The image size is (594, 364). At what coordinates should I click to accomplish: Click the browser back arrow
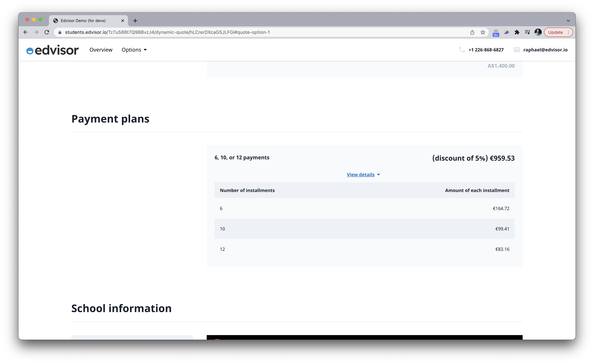click(x=26, y=32)
